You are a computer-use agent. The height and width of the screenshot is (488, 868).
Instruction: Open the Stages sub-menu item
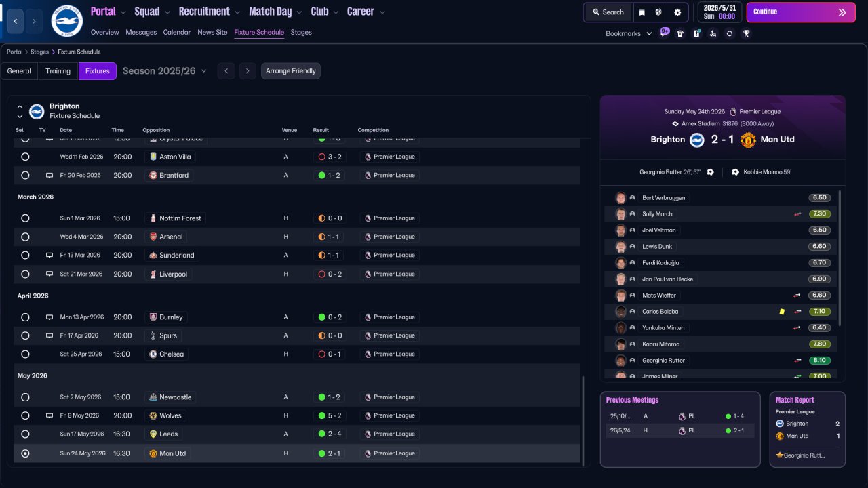coord(301,33)
